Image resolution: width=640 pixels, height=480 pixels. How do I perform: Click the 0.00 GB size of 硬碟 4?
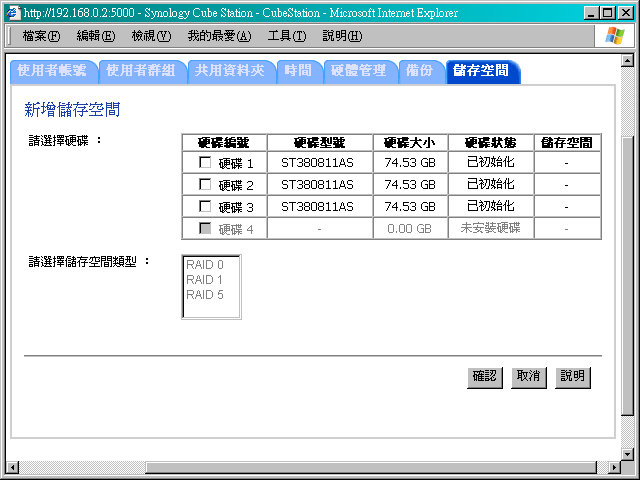tap(409, 229)
